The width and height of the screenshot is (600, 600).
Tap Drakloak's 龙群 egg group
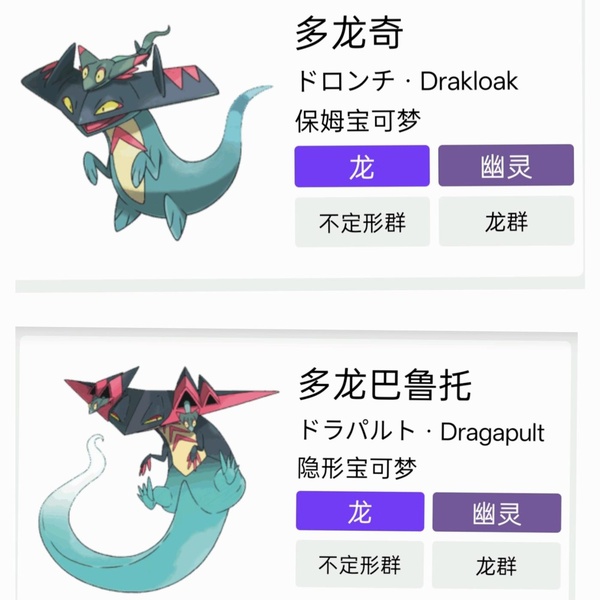506,221
